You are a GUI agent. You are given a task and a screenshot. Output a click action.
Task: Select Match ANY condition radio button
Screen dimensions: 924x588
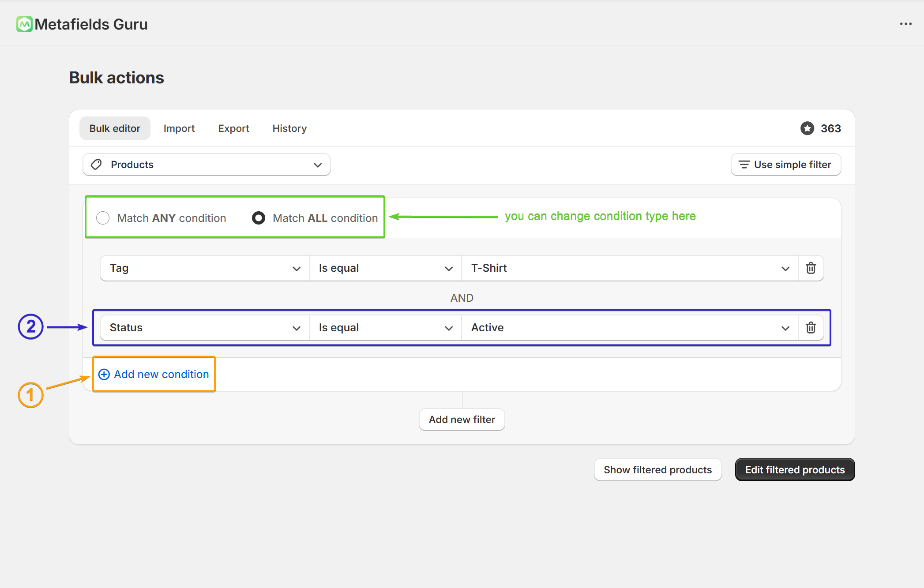click(103, 218)
